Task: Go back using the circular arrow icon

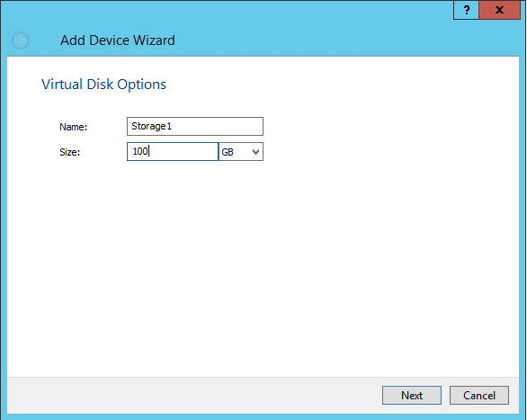Action: (x=20, y=40)
